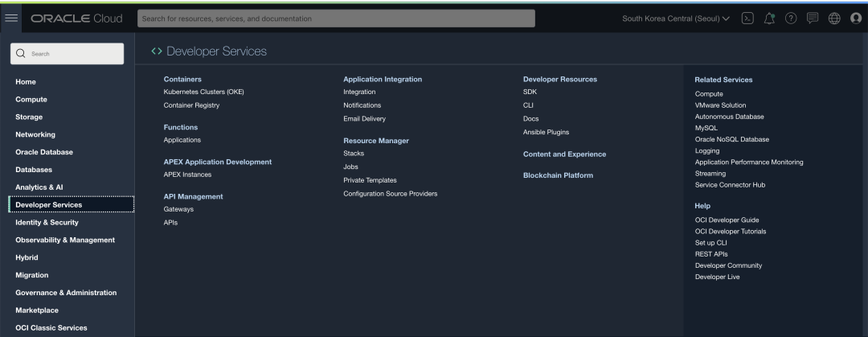Select Hybrid in the sidebar
The height and width of the screenshot is (337, 868).
[27, 257]
